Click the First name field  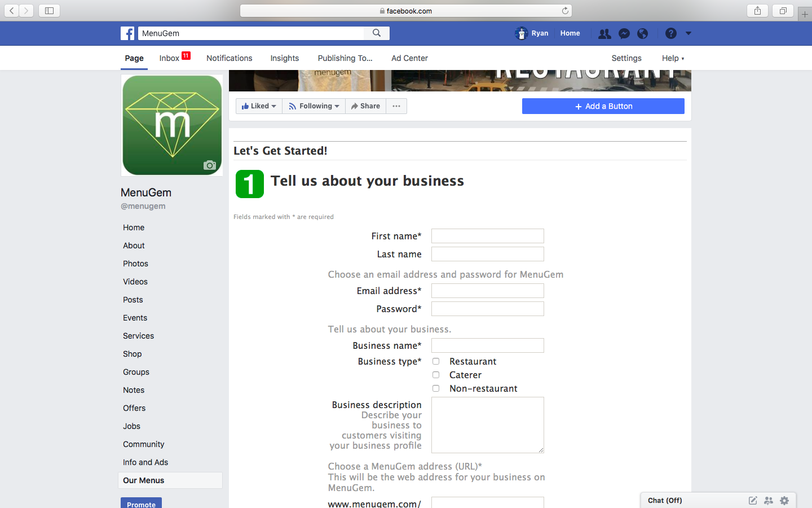coord(488,236)
